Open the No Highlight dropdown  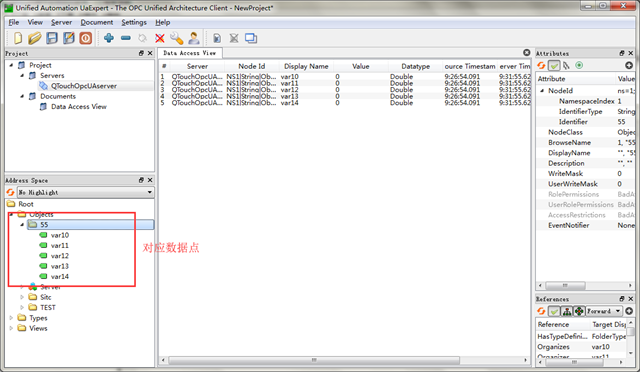[x=85, y=192]
